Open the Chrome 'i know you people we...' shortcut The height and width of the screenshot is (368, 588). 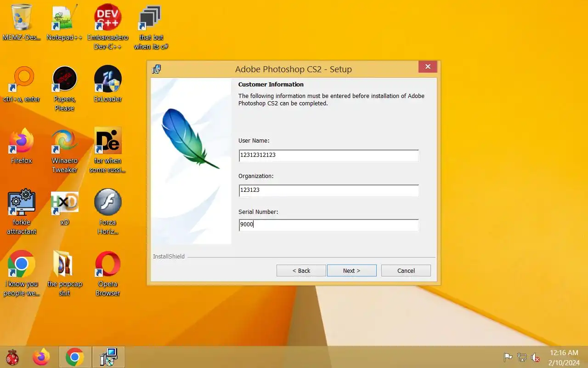coord(22,274)
